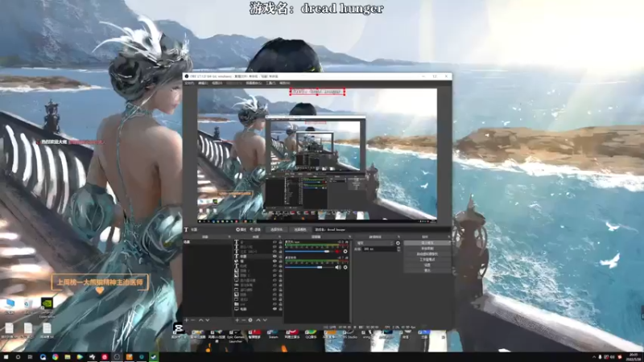644x362 pixels.
Task: Move selected source down in Sources list
Action: [265, 320]
